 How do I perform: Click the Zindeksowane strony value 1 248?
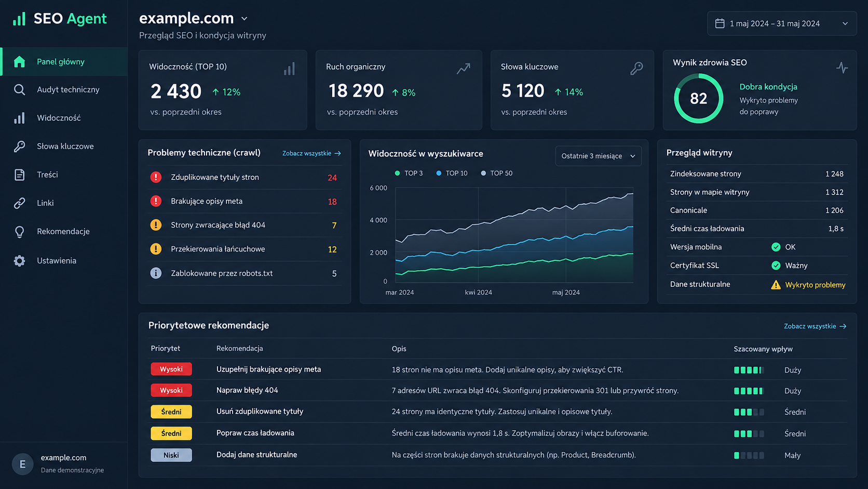click(834, 174)
